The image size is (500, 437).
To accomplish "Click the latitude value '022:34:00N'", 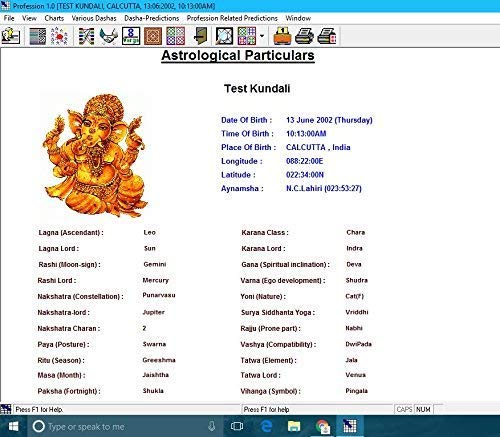I will click(305, 175).
